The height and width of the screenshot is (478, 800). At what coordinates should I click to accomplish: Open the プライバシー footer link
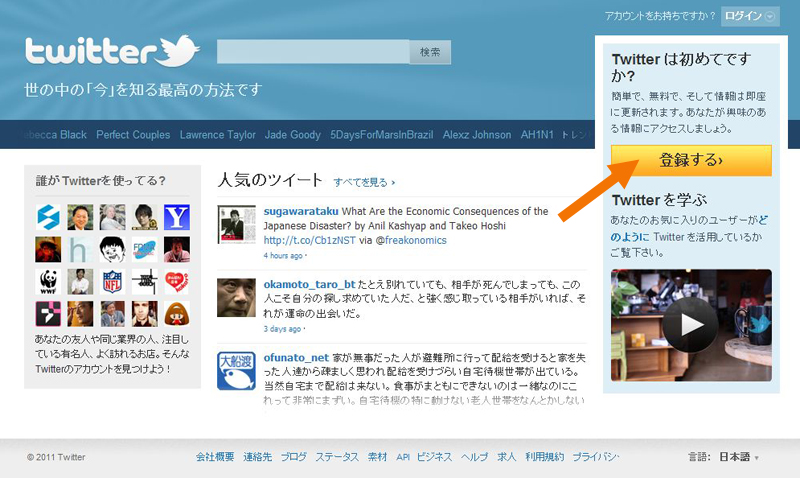[x=596, y=457]
